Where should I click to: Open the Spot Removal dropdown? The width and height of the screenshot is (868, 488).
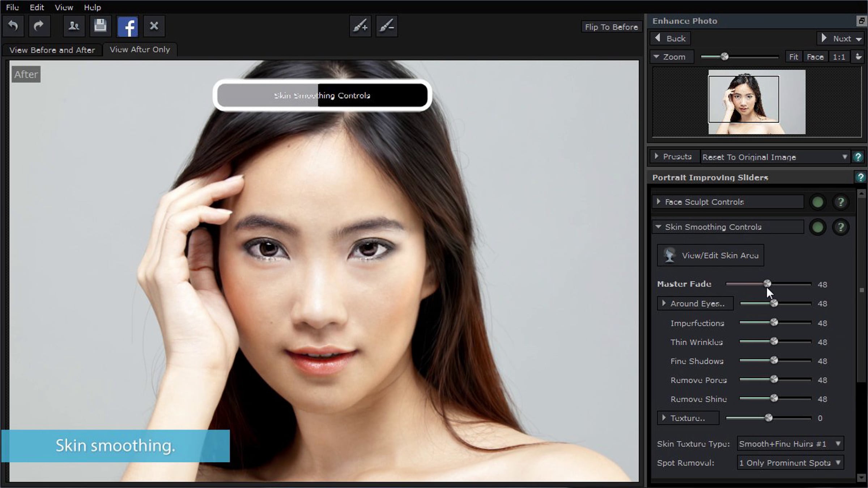tap(790, 463)
